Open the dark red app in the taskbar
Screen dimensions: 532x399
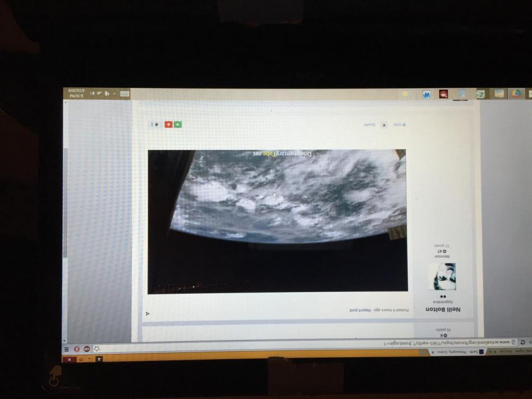pos(444,94)
